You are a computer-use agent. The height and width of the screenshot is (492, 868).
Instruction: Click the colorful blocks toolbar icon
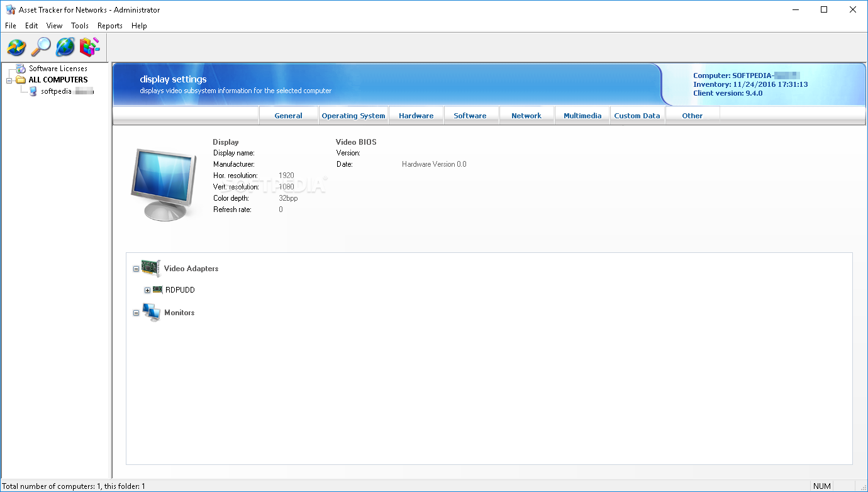90,47
